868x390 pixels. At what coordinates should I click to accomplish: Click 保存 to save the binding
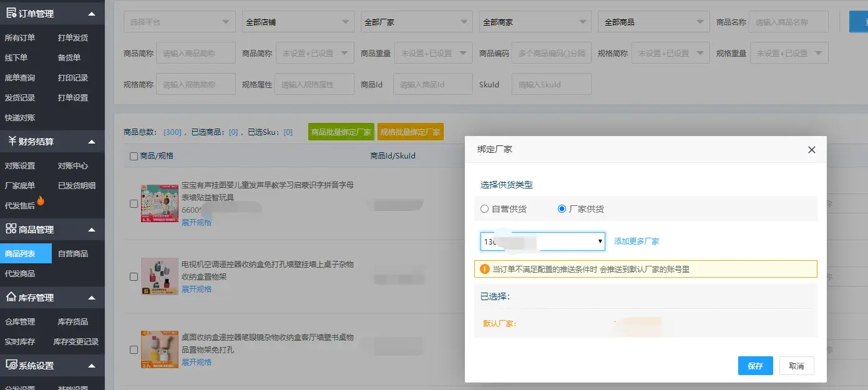coord(755,366)
